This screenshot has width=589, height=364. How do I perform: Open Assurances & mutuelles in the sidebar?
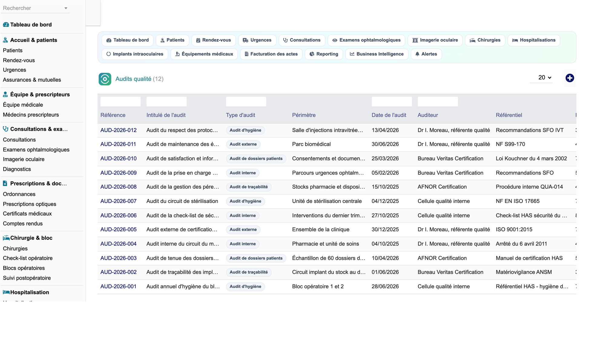(x=32, y=80)
